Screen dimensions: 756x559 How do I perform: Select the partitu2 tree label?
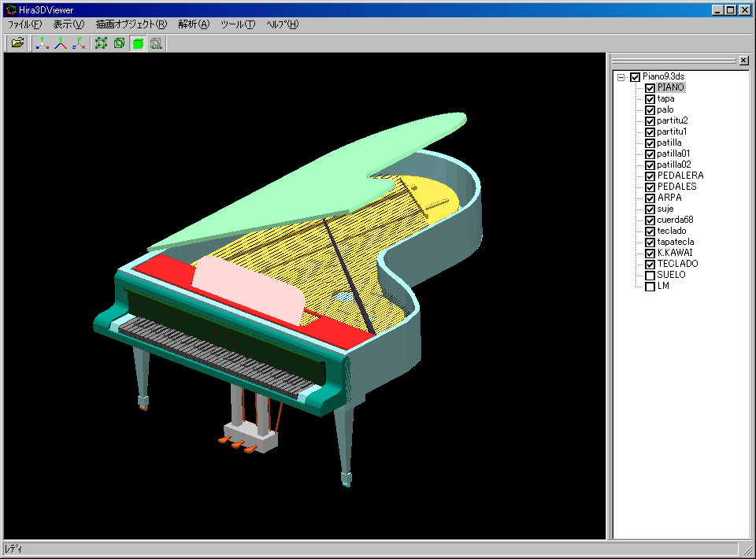pyautogui.click(x=672, y=120)
